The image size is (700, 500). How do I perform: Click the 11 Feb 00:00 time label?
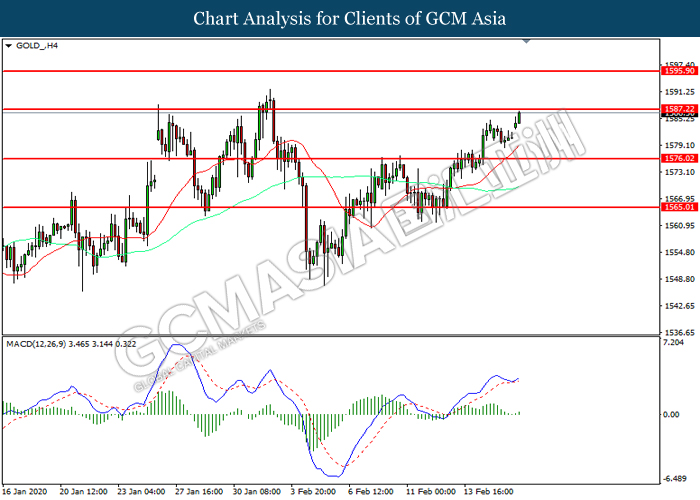tap(431, 492)
